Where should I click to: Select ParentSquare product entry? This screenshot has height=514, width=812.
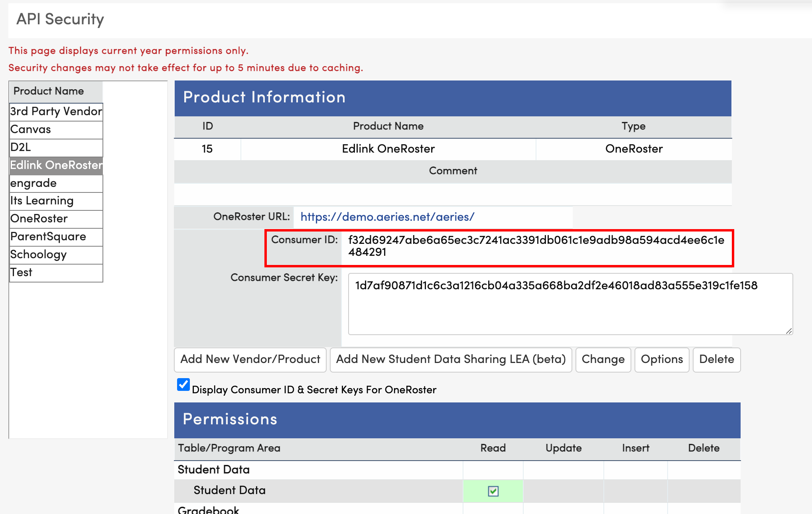click(56, 237)
